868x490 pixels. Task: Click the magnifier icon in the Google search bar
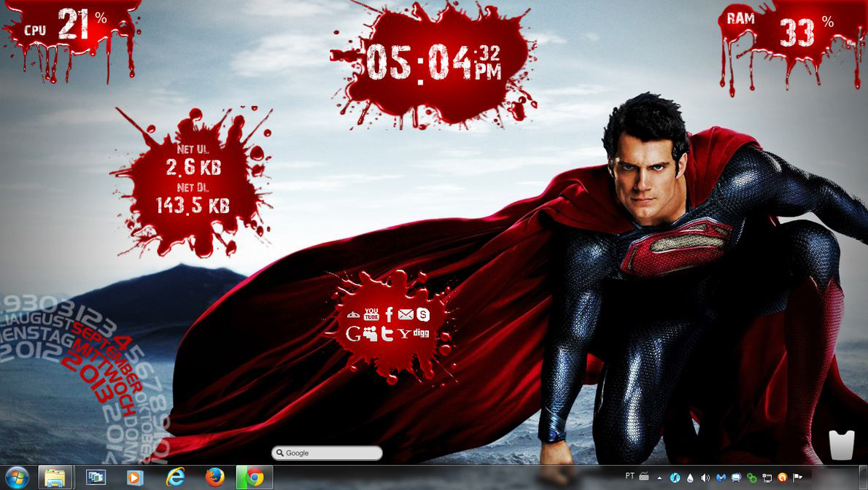point(280,453)
